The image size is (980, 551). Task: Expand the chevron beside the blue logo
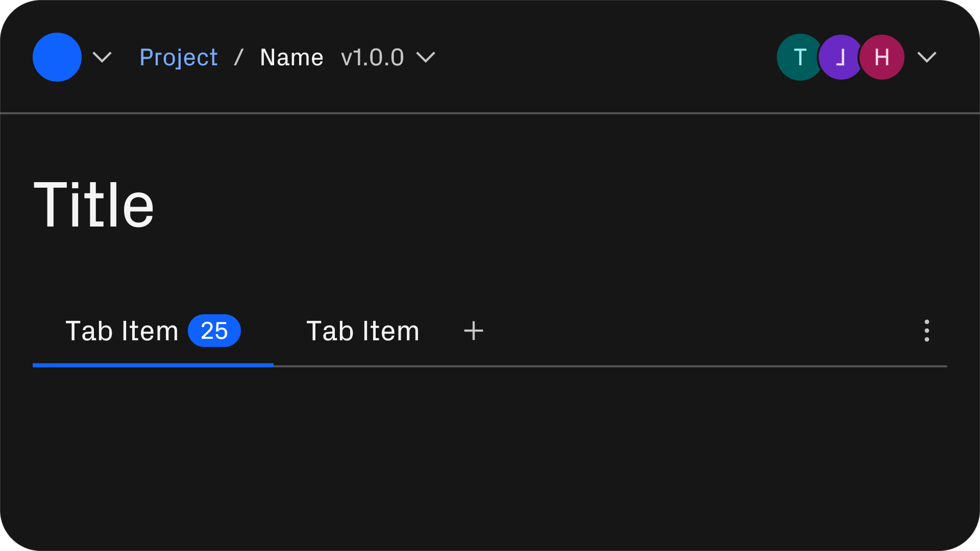pos(102,57)
